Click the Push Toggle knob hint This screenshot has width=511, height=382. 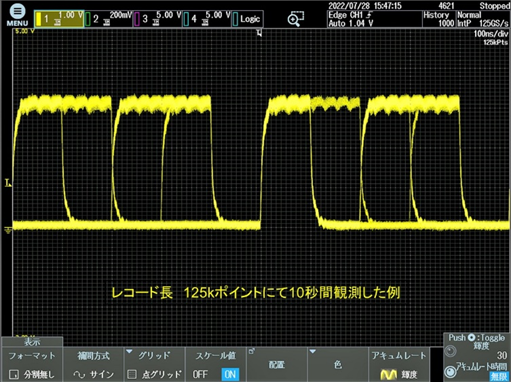coord(477,338)
